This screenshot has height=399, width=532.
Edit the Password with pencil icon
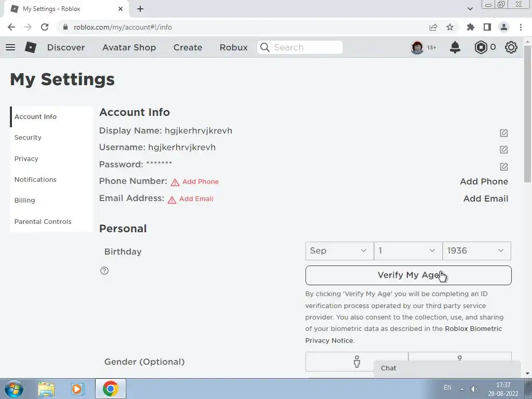tap(504, 166)
